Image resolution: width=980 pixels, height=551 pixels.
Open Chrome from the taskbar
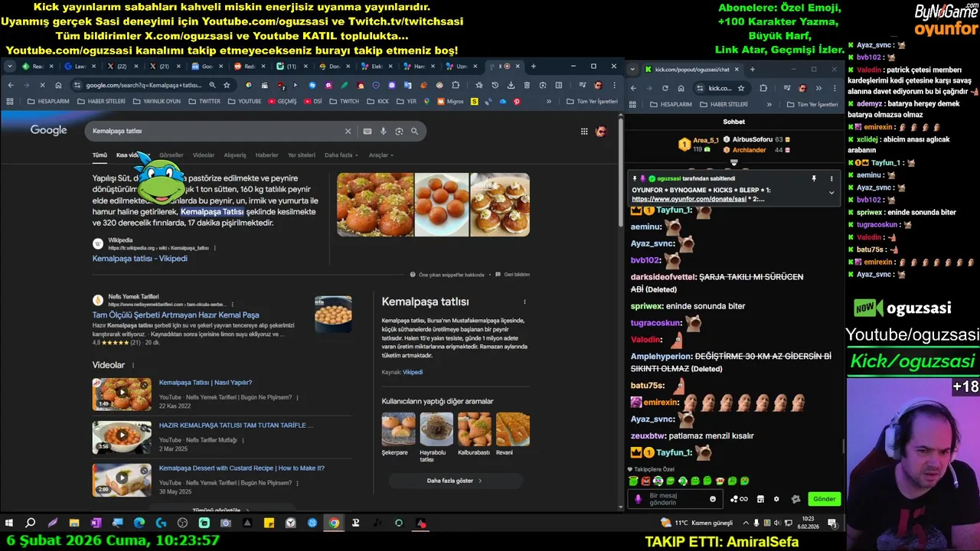pyautogui.click(x=334, y=523)
